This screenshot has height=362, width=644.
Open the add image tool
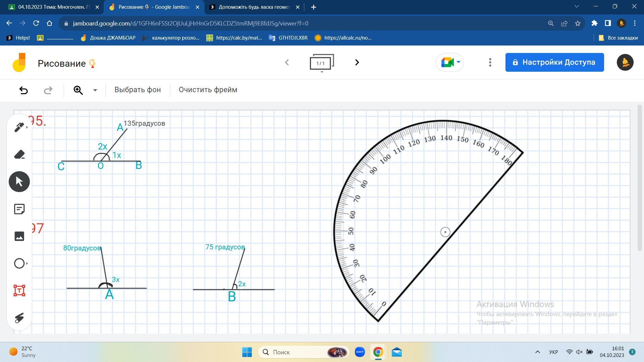click(x=19, y=236)
